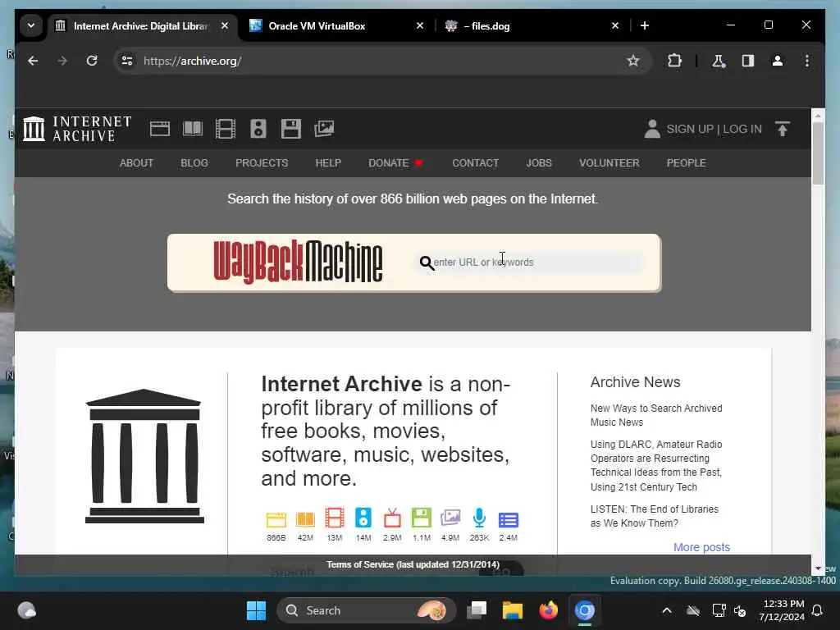Close the Oracle VM VirtualBox tab
Screen dimensions: 840x630
point(420,25)
